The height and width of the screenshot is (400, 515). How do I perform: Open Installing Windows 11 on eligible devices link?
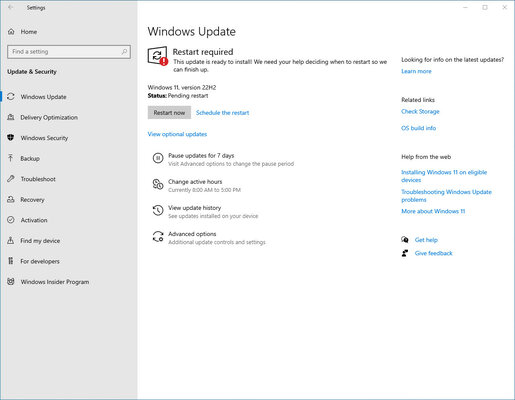[444, 176]
